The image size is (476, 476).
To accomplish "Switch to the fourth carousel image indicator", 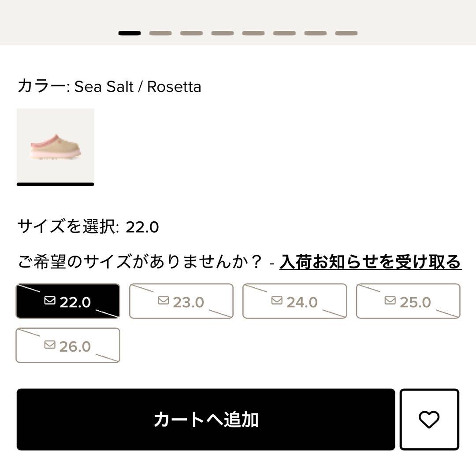I will pos(222,33).
